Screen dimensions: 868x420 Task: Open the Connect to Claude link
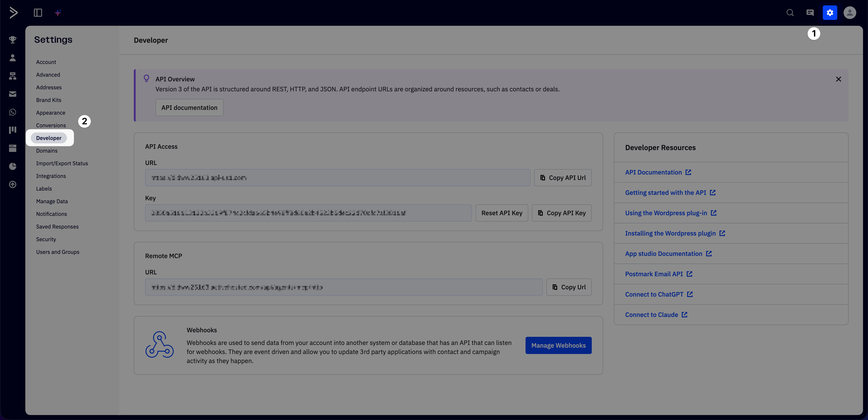point(651,314)
